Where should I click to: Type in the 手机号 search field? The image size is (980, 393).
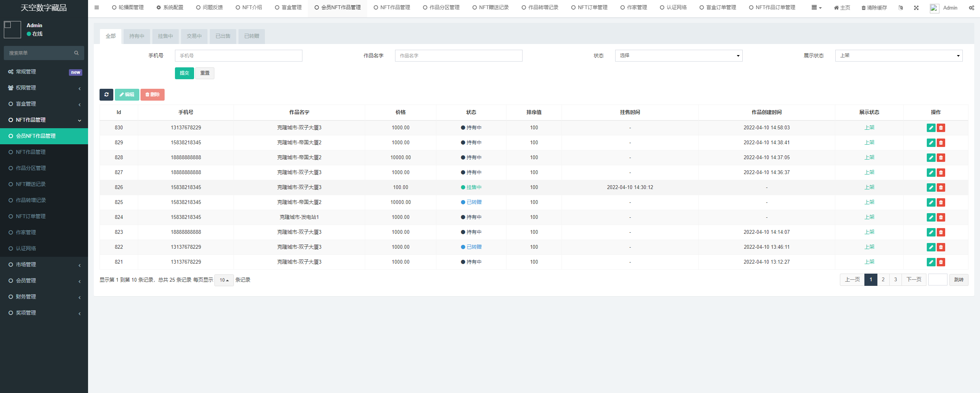pos(238,55)
